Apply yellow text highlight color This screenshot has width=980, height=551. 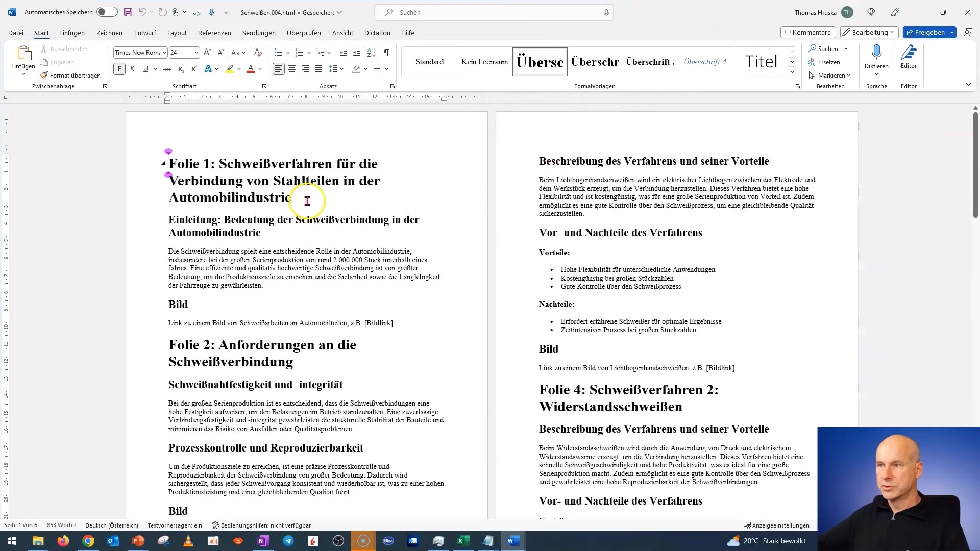[x=230, y=69]
